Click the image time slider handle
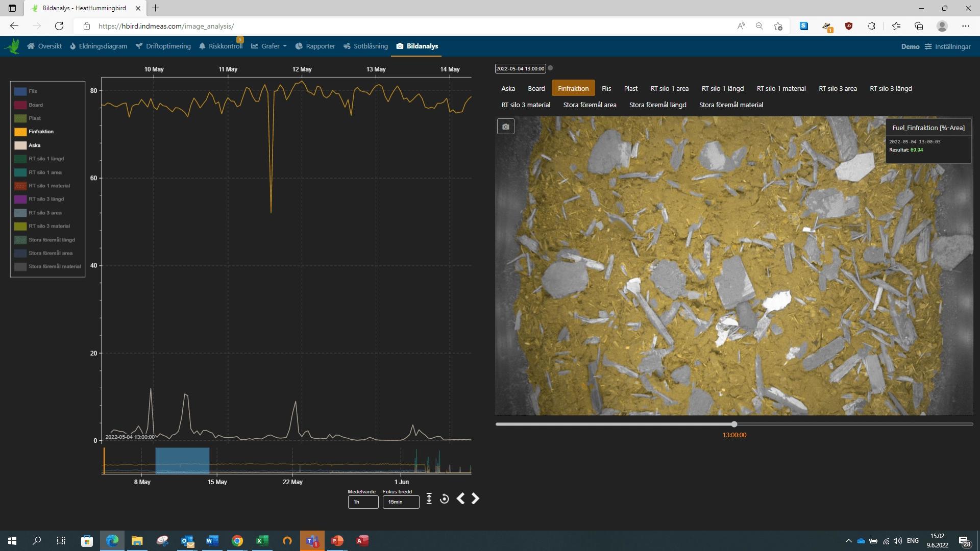 click(734, 424)
